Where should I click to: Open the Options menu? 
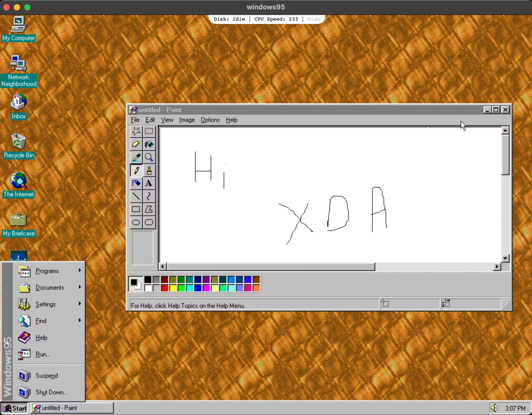click(x=210, y=120)
